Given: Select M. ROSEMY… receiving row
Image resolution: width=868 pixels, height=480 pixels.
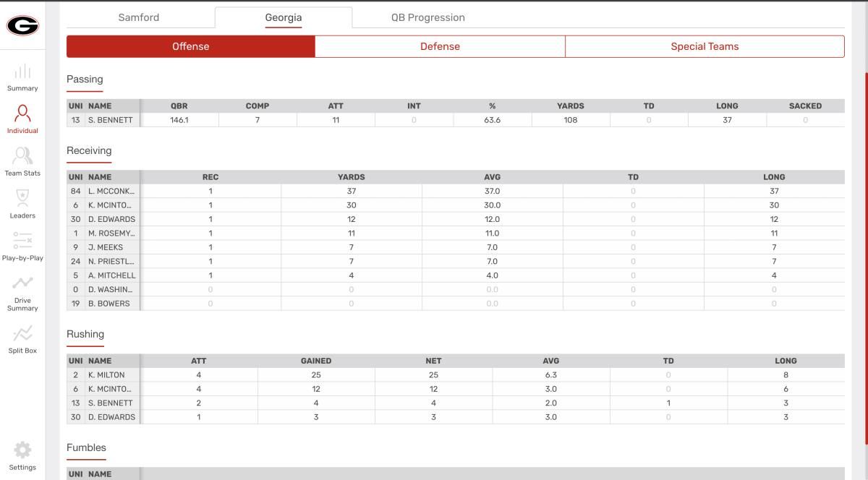Looking at the screenshot, I should 456,233.
